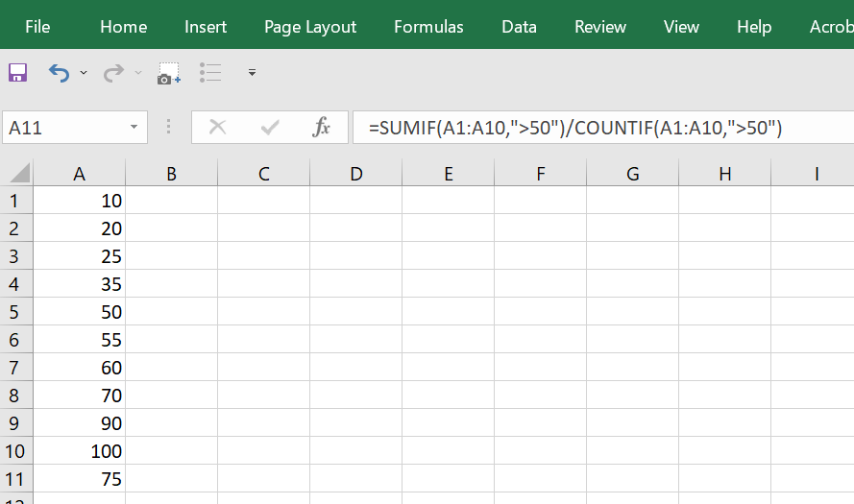
Task: Click cell A11 containing 75
Action: [79, 478]
